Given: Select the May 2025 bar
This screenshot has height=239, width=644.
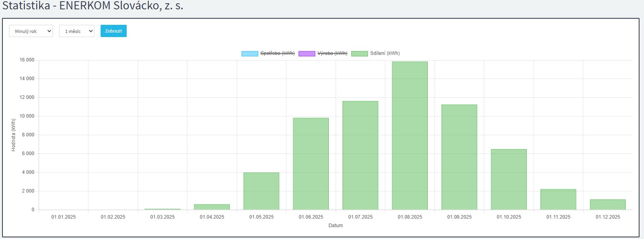Looking at the screenshot, I should click(x=262, y=191).
